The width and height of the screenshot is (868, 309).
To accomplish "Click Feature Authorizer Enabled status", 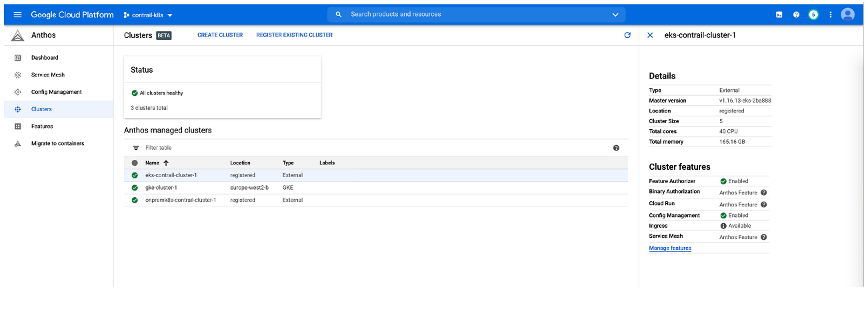I will click(x=734, y=181).
